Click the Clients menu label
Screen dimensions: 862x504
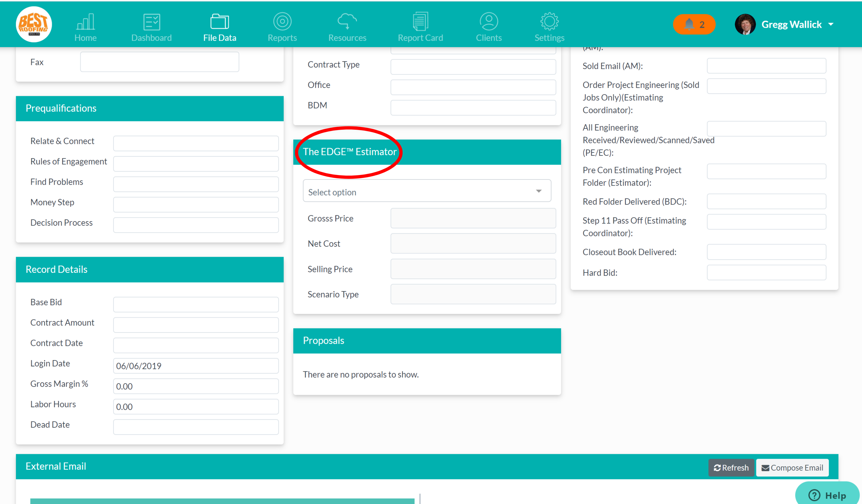(489, 38)
